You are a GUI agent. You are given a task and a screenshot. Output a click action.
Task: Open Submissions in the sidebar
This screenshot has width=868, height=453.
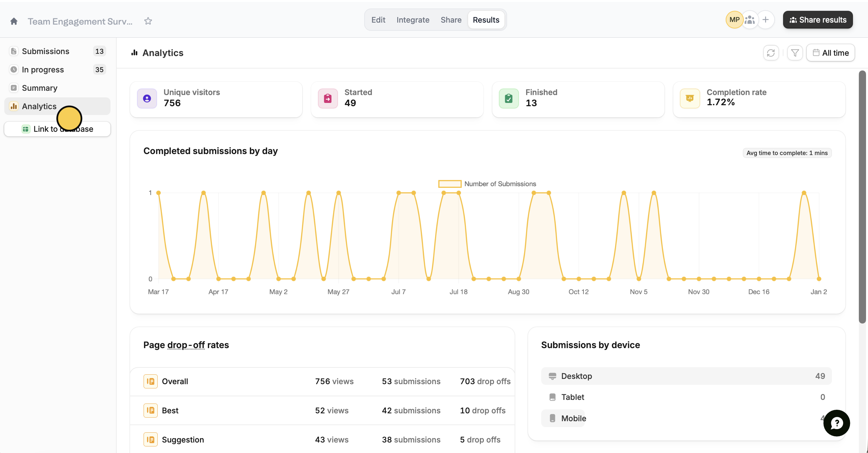[46, 51]
